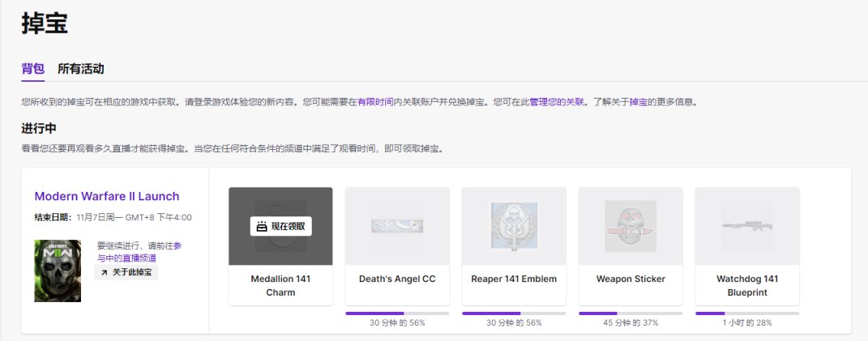Click the Weapon Sticker label
Screen dimensions: 868x341
coord(631,279)
